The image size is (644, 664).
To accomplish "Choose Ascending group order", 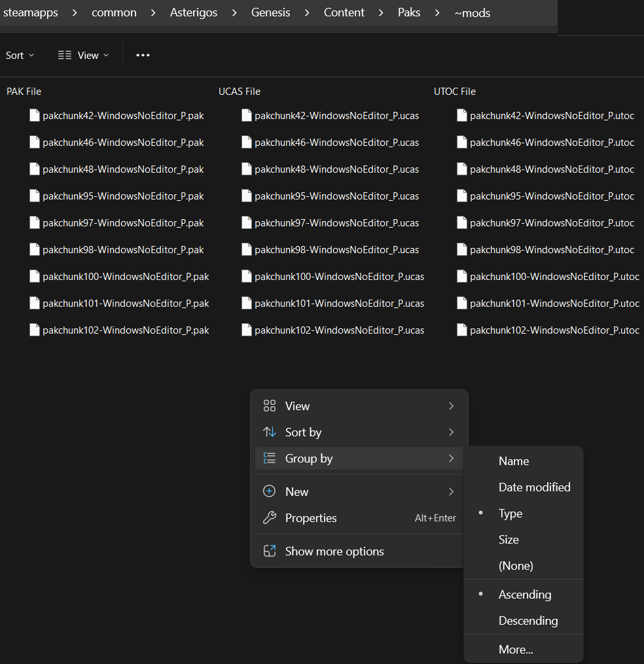I will tap(524, 594).
